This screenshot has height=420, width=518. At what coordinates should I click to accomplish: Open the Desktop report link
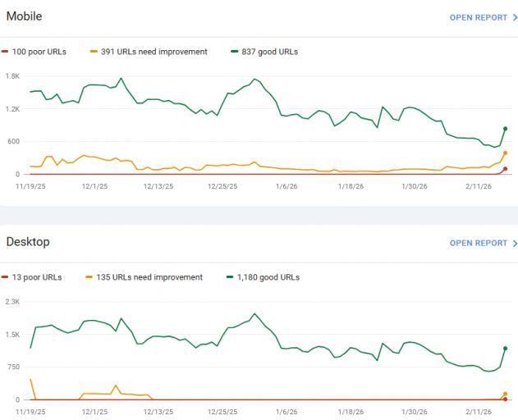click(479, 244)
